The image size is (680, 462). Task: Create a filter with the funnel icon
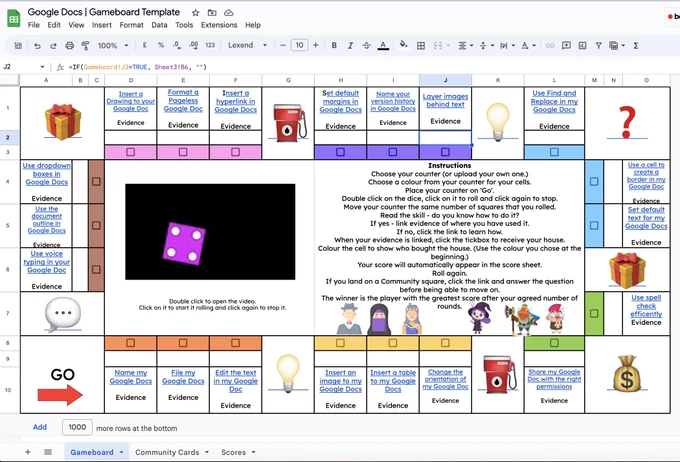click(x=598, y=45)
